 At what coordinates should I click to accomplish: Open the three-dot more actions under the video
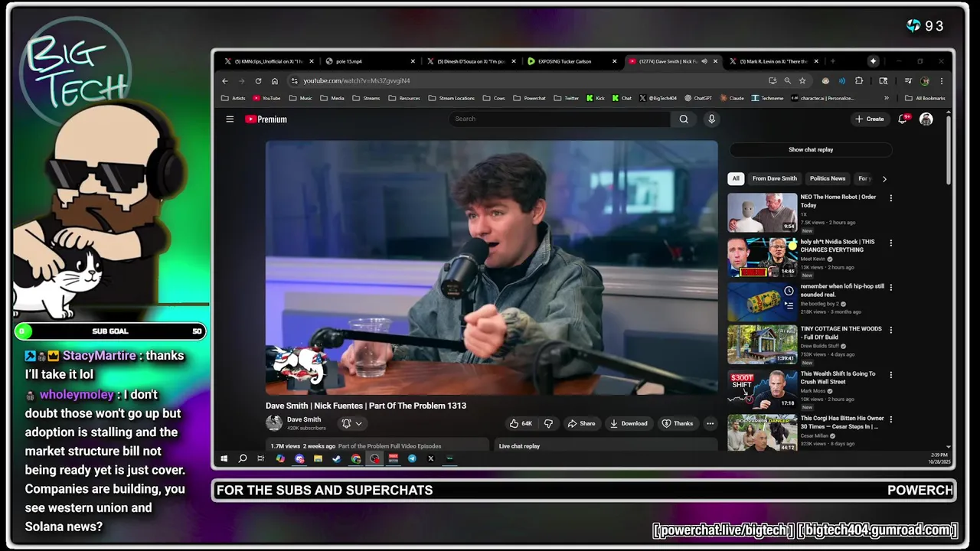[710, 423]
